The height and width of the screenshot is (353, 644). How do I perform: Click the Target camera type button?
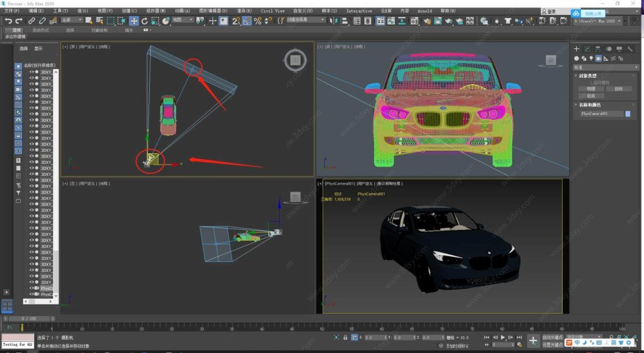click(619, 89)
